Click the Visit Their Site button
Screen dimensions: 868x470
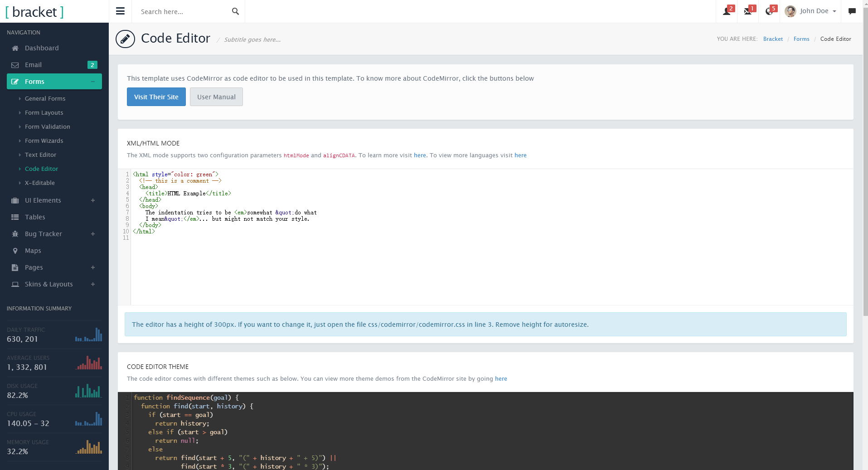(156, 97)
